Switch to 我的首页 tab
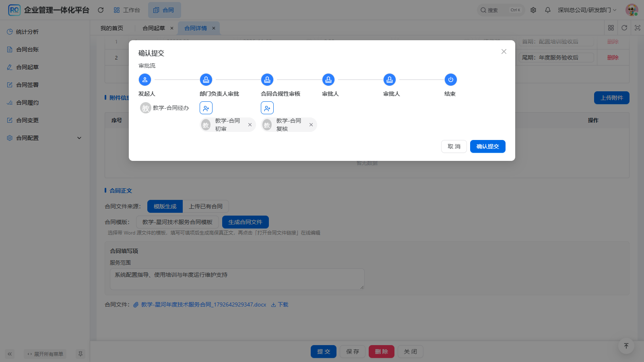The width and height of the screenshot is (644, 362). click(112, 28)
